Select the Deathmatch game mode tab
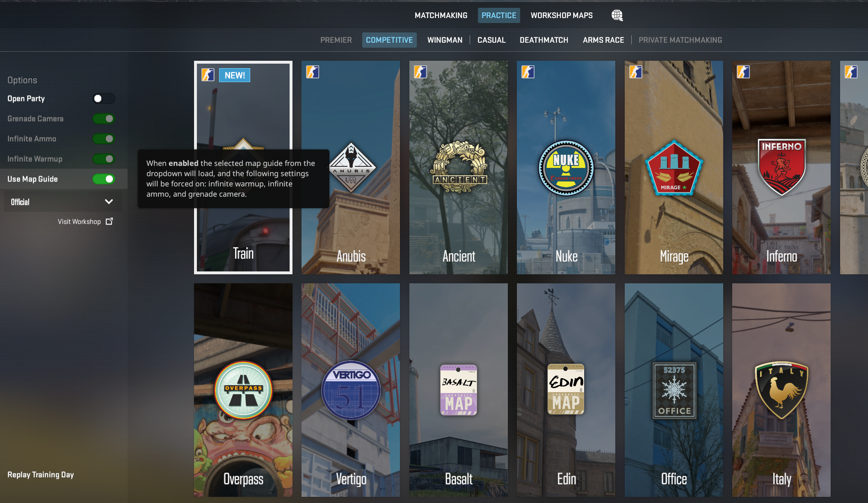 point(544,40)
